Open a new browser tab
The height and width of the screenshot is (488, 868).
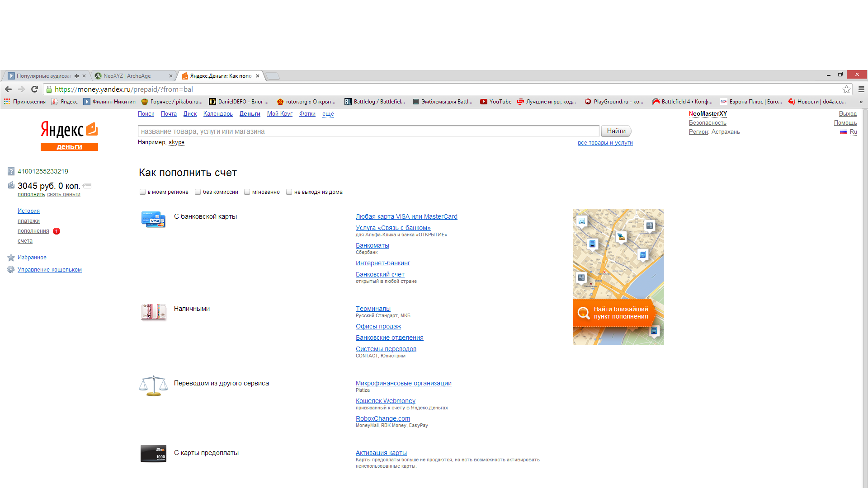tap(273, 76)
